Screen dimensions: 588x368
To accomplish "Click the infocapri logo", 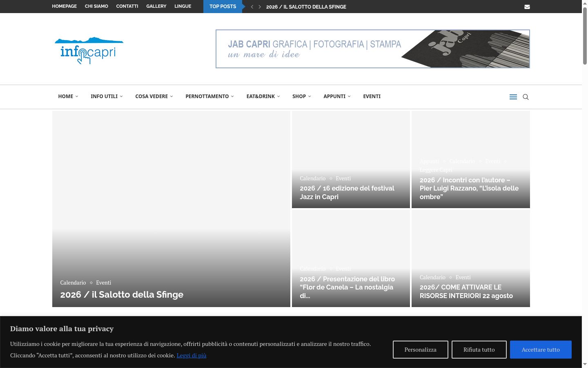I will tap(89, 51).
